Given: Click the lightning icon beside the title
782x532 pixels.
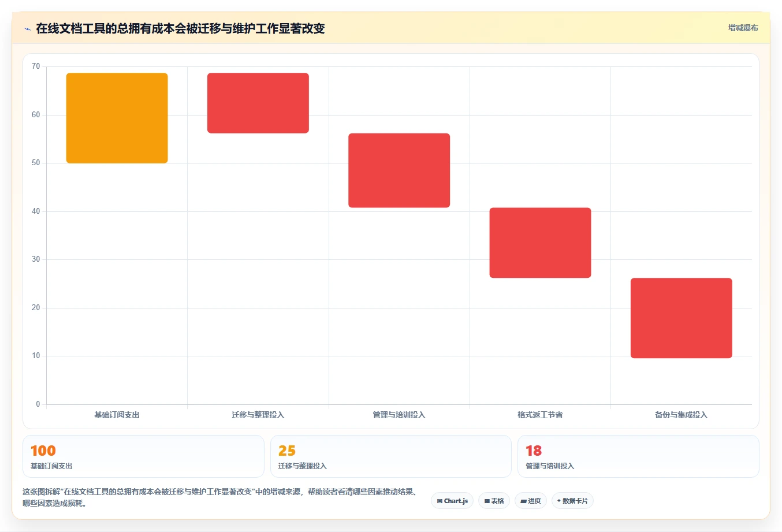Looking at the screenshot, I should coord(27,29).
